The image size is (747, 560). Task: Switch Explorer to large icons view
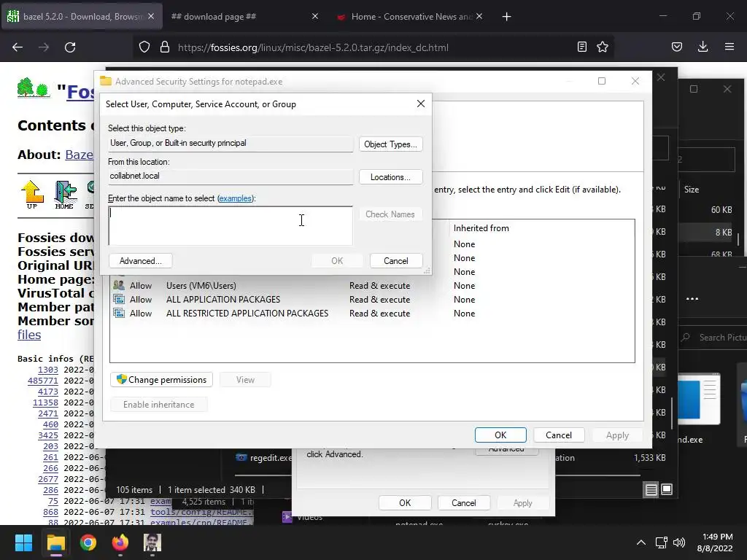pos(667,489)
